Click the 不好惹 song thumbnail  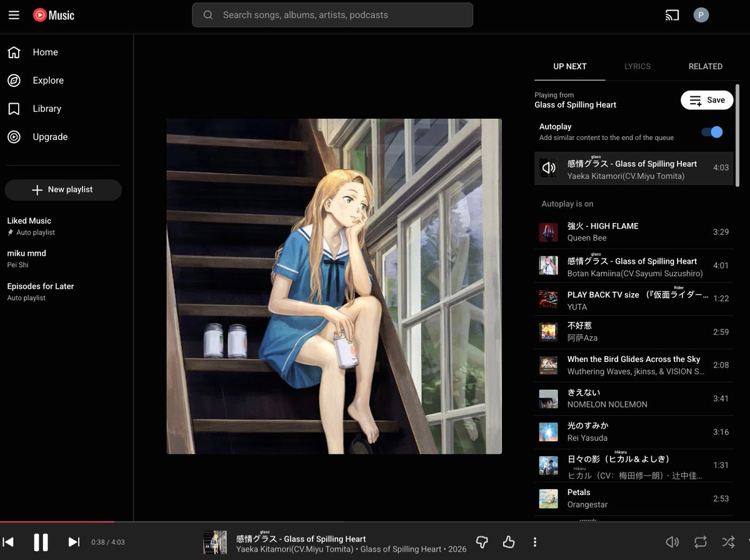click(549, 332)
